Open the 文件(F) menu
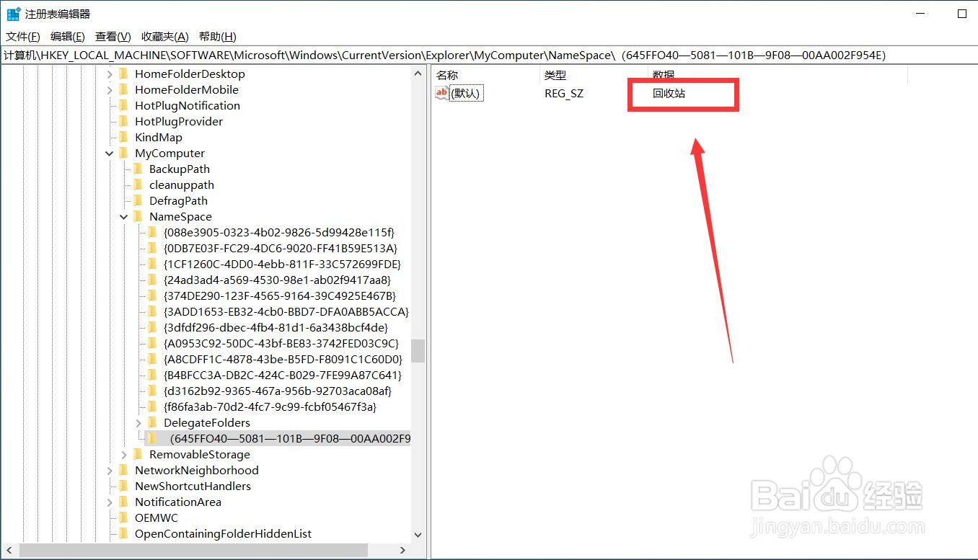The width and height of the screenshot is (978, 560). (x=23, y=37)
